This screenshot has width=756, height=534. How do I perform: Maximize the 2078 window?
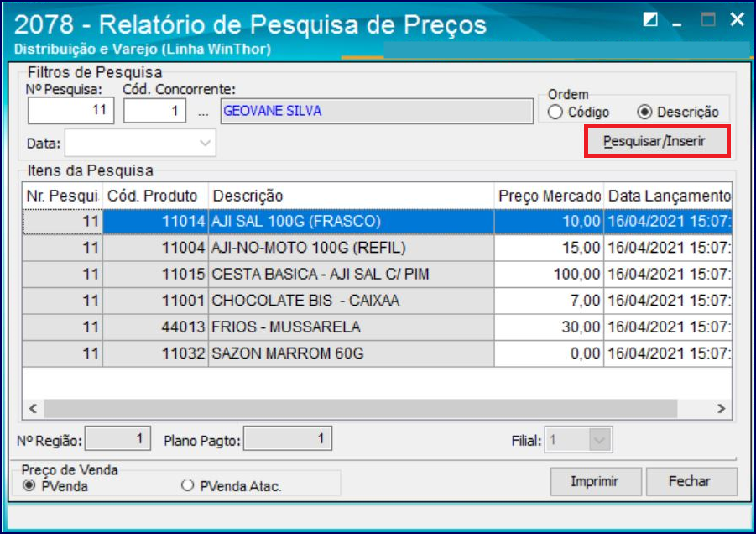708,19
